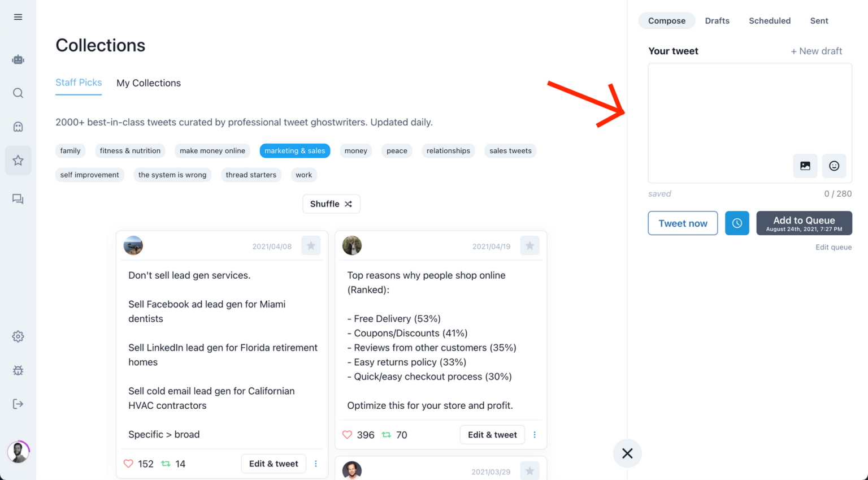
Task: Open the My Collections tab
Action: coord(148,83)
